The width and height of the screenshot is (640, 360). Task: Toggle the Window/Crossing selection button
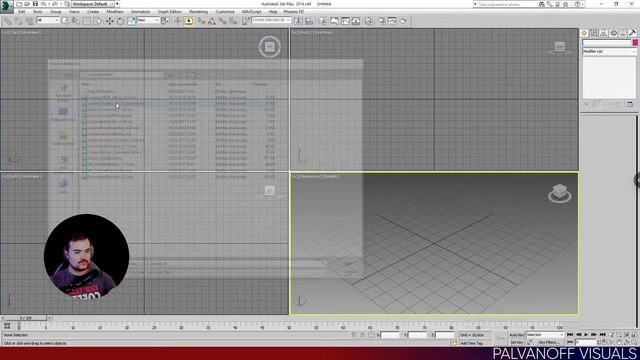(98, 21)
